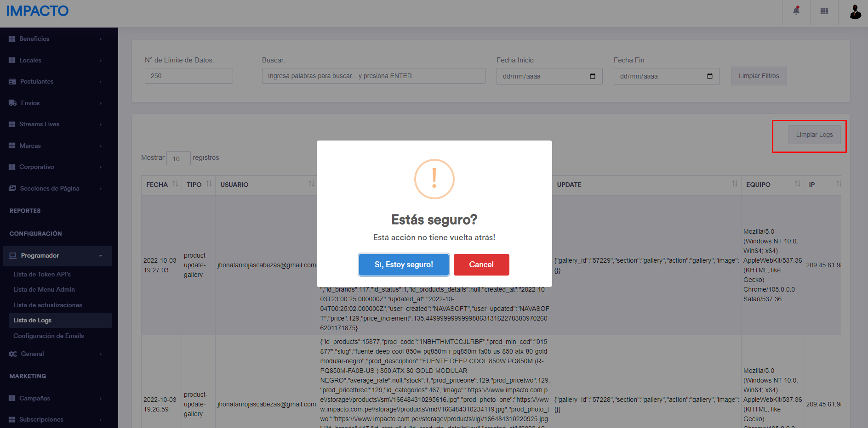Collapse the Programador sidebar section
Screen dimensions: 868x428
[x=57, y=256]
